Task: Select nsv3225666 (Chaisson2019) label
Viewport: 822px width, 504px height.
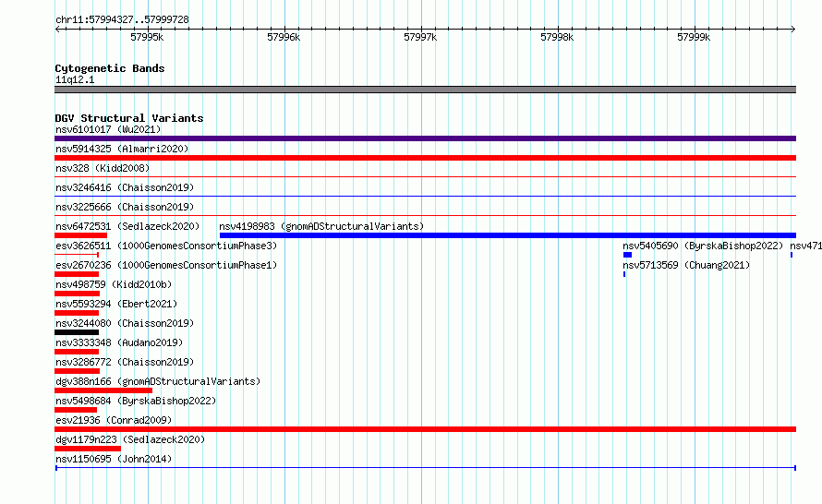Action: pyautogui.click(x=125, y=207)
